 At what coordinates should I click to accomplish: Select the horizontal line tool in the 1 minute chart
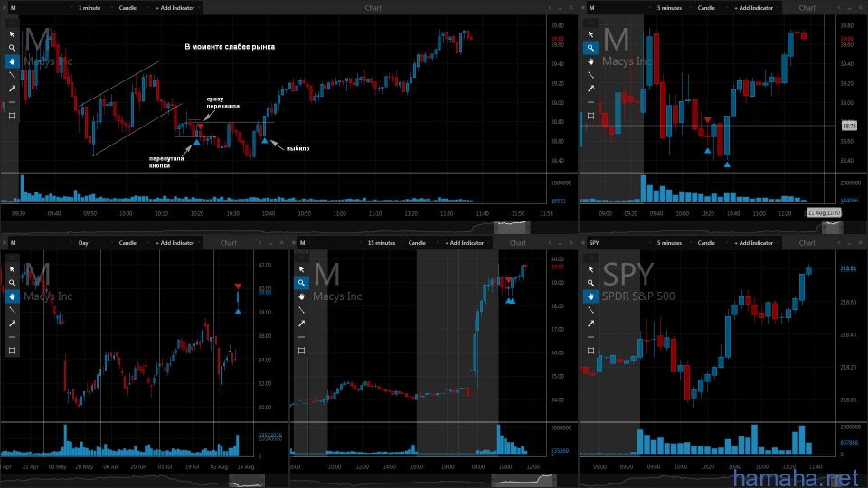coord(12,102)
